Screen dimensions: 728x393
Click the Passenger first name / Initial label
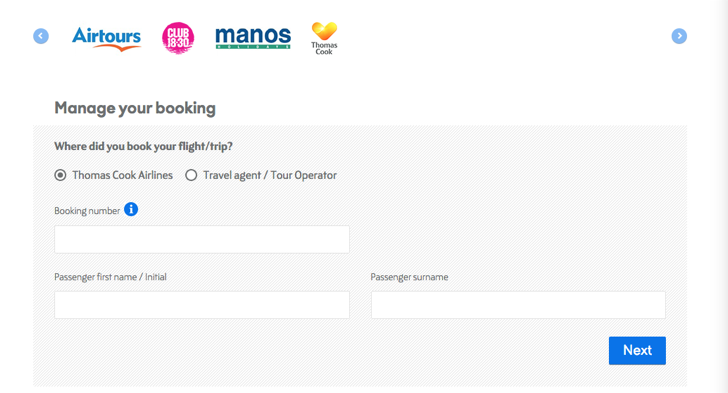pos(110,277)
